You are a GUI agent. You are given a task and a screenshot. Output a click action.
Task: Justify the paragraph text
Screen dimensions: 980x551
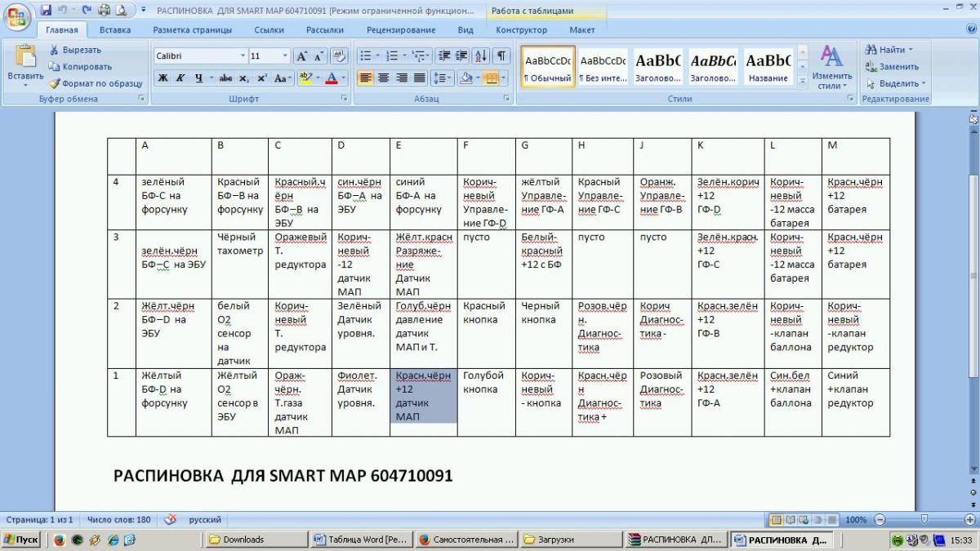[419, 78]
